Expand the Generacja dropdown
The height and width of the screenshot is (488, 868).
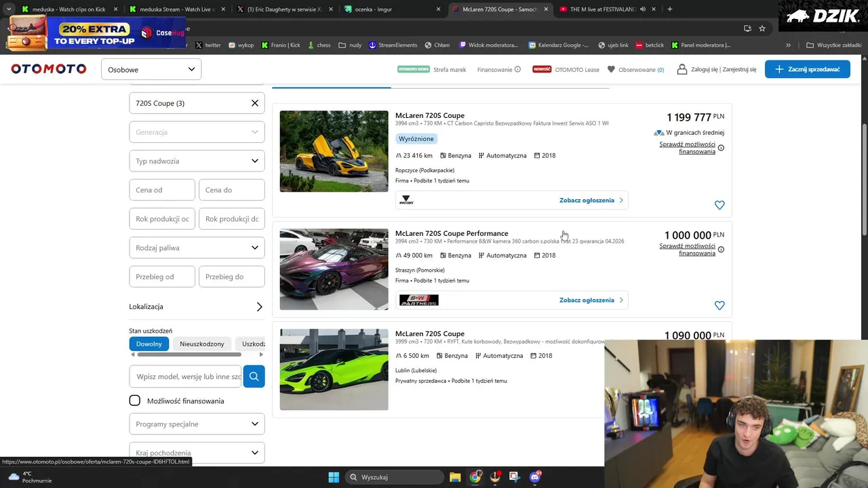pos(197,132)
